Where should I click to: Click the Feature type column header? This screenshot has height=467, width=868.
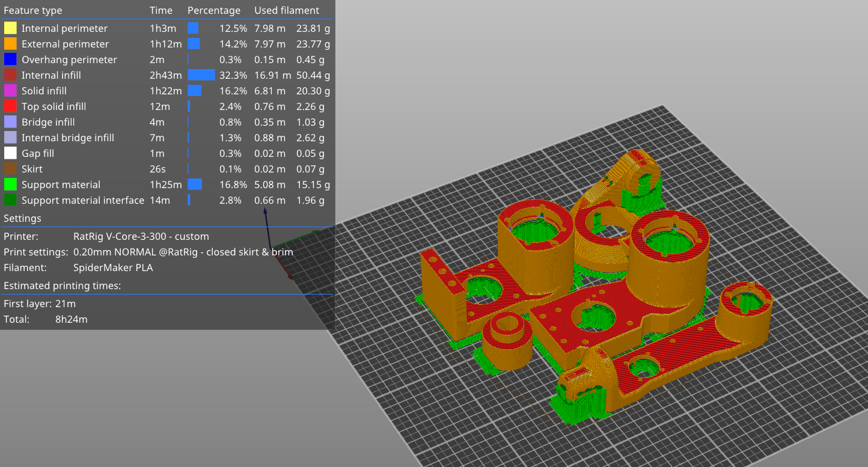pos(33,10)
